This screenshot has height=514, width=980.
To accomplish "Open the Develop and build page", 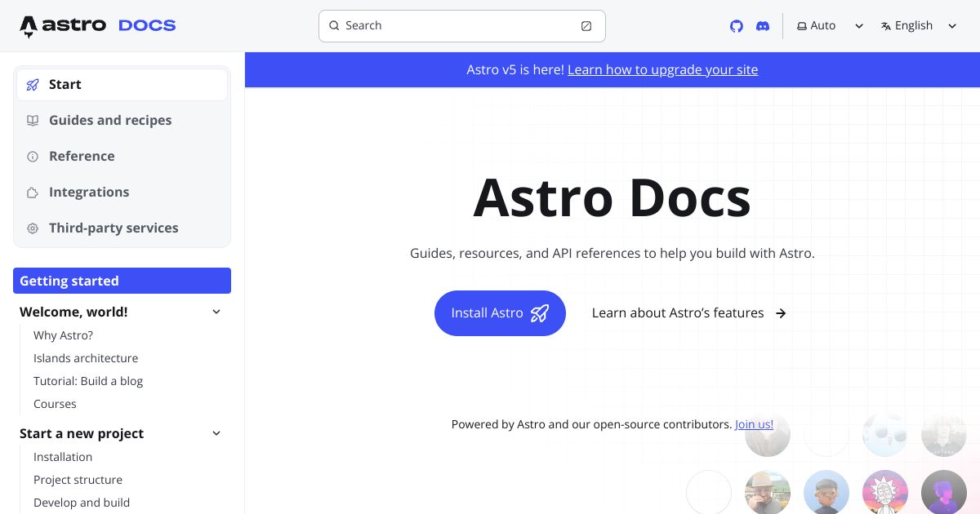I will click(x=82, y=503).
